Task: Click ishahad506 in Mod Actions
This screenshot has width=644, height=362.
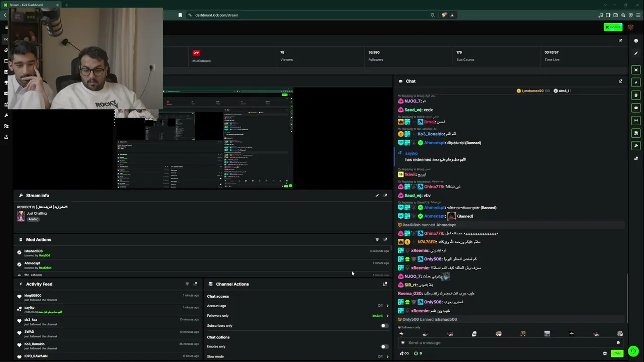Action: [x=33, y=251]
